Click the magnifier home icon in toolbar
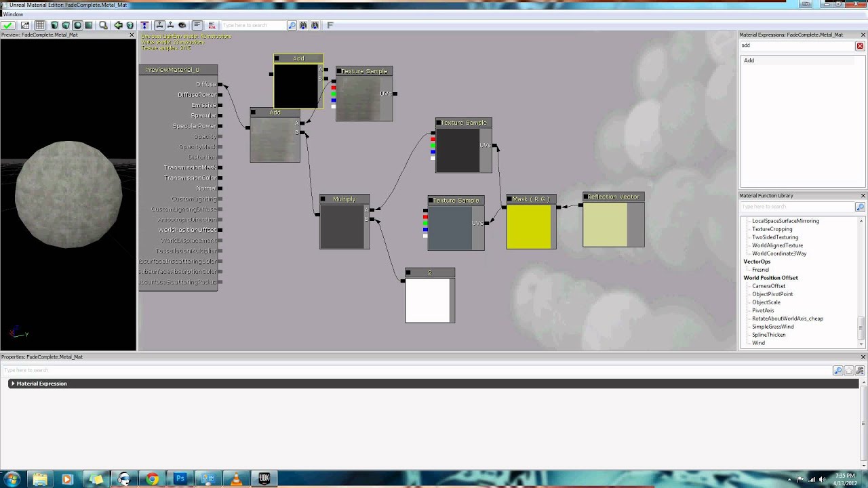The width and height of the screenshot is (868, 488). (x=103, y=25)
